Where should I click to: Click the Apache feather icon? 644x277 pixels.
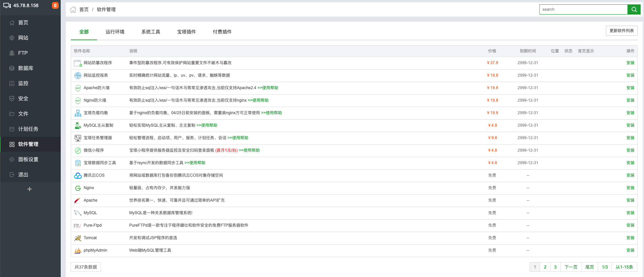(x=78, y=201)
